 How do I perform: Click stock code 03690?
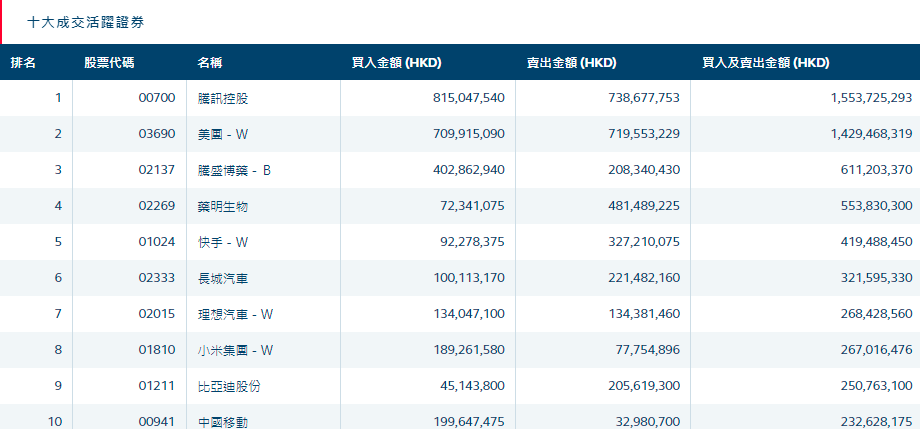[x=157, y=134]
